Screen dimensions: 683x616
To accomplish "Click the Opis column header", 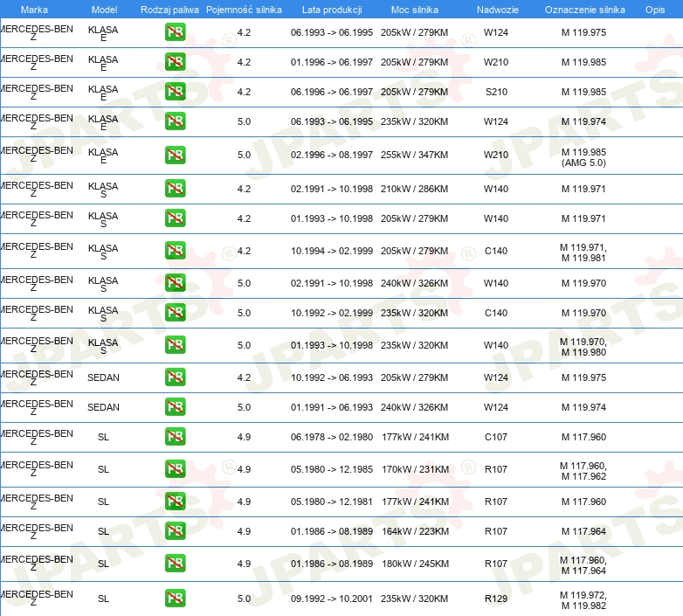I will [x=654, y=10].
